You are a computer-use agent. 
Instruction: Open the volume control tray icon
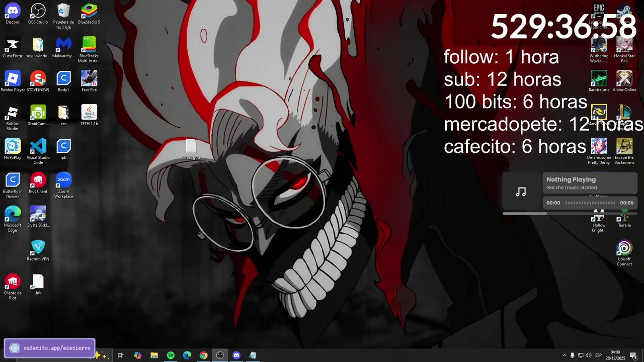[x=588, y=355]
